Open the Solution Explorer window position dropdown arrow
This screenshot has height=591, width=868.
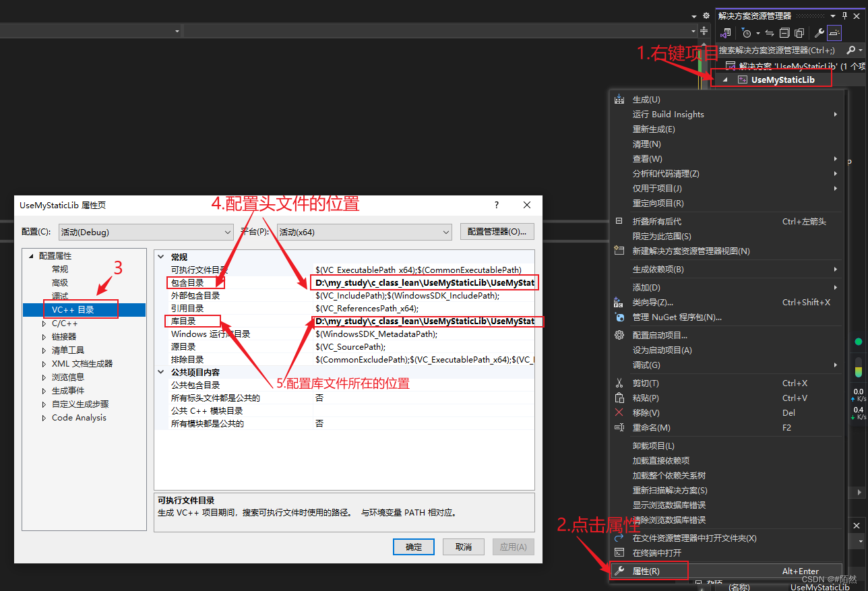point(833,15)
